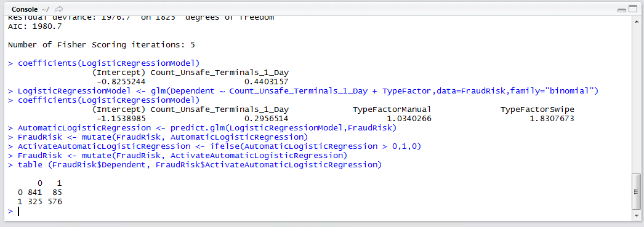The image size is (644, 227).
Task: Click the coefficient value 0.2956514
Action: tap(266, 119)
